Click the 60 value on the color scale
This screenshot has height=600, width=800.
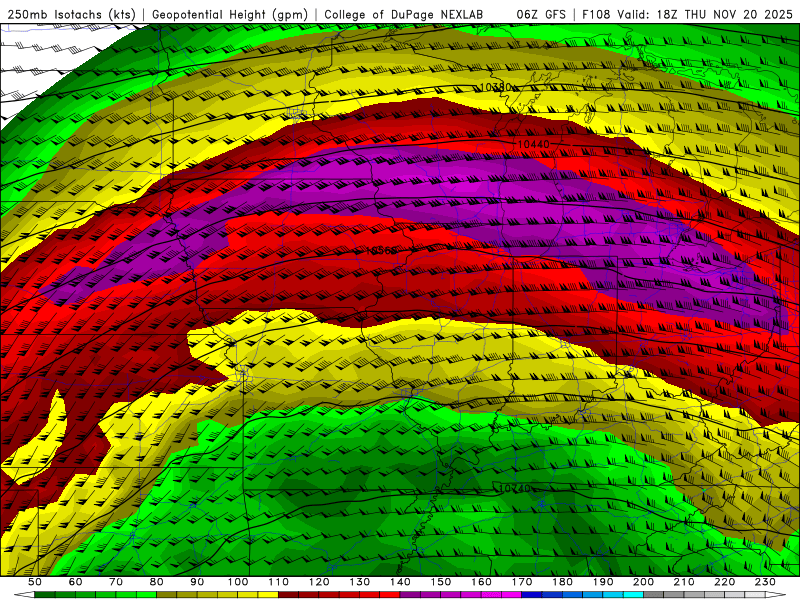tap(76, 582)
